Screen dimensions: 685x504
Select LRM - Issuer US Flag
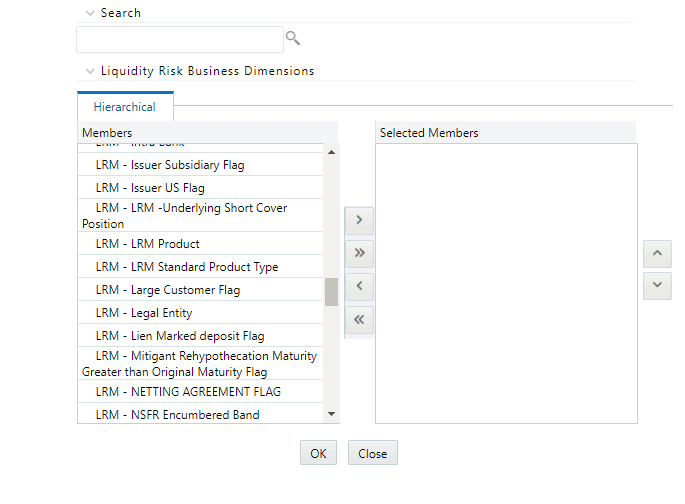tap(200, 187)
